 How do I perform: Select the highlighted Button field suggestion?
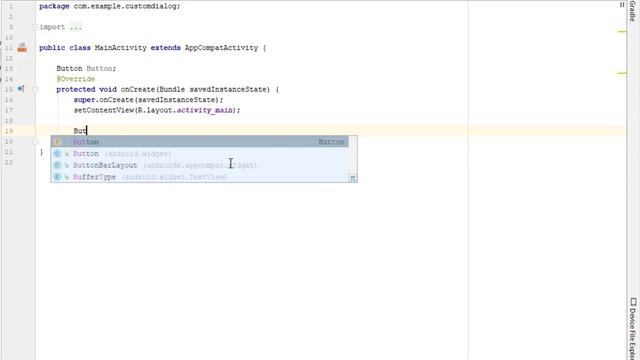(200, 142)
